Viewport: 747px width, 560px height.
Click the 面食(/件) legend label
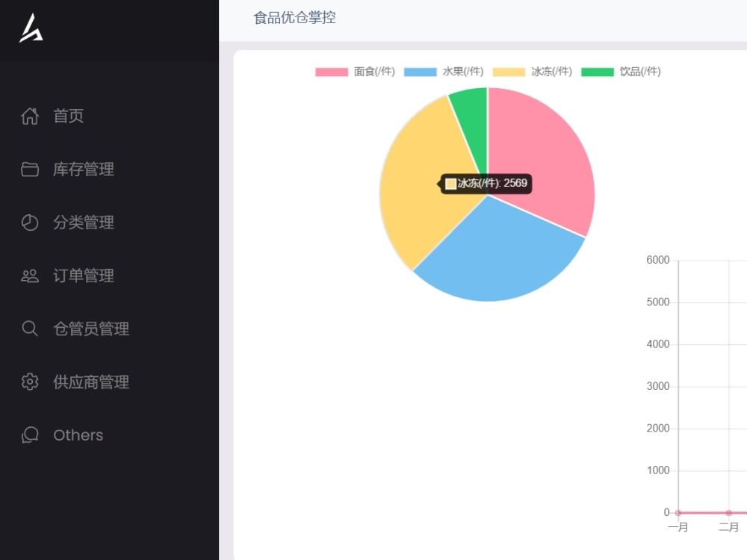coord(374,72)
